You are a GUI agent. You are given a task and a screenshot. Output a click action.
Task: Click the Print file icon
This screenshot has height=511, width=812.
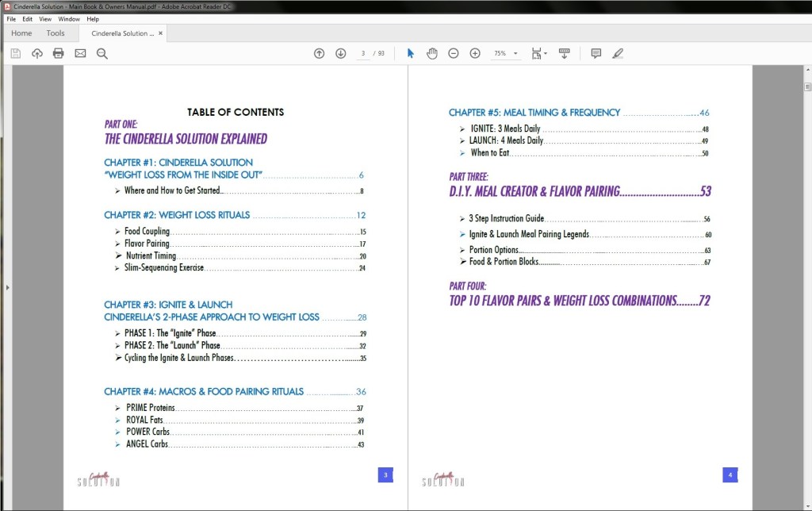58,53
